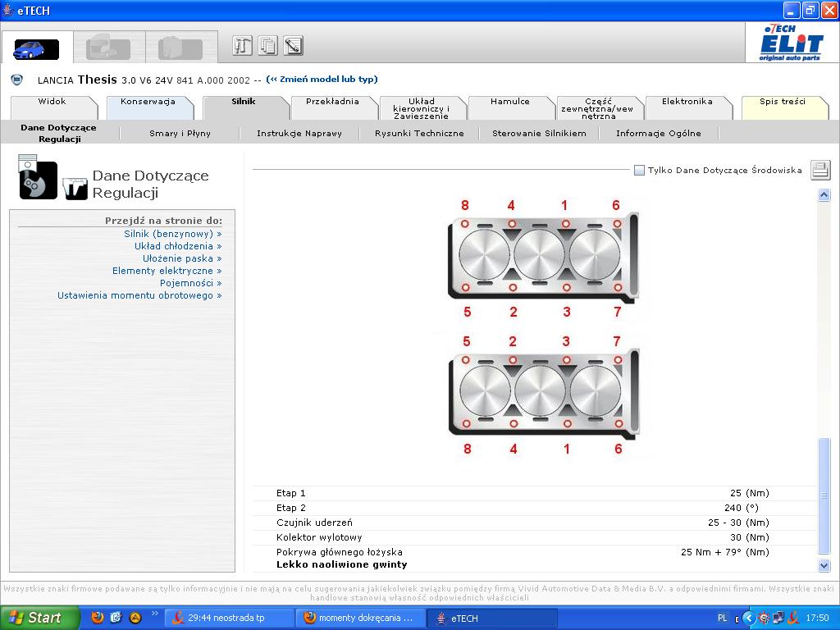This screenshot has height=630, width=840.
Task: Open the tools settings icon in toolbar
Action: pyautogui.click(x=242, y=46)
